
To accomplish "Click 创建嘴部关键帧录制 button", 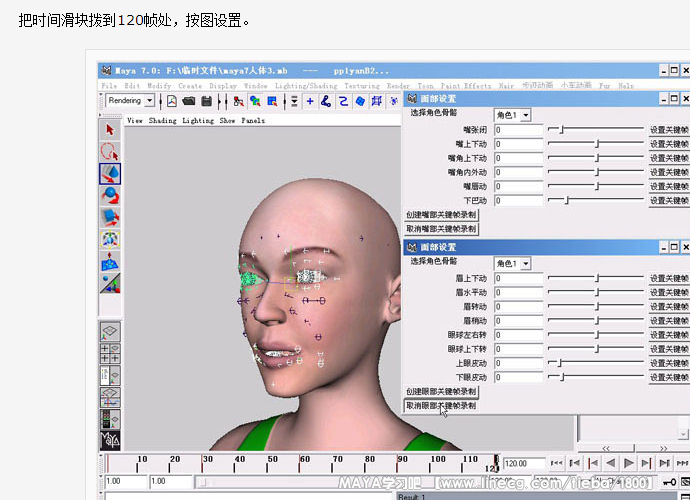I will (441, 215).
